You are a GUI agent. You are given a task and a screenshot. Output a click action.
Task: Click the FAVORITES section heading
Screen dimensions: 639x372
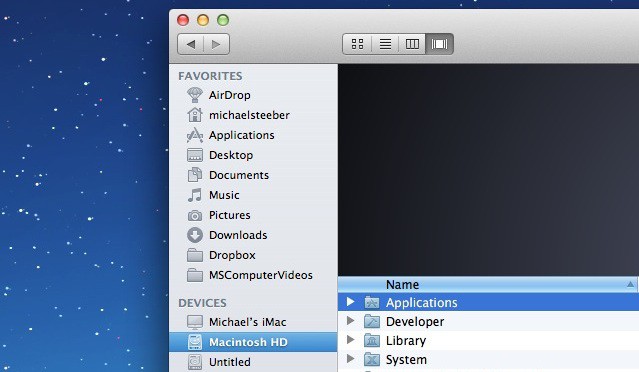[210, 76]
